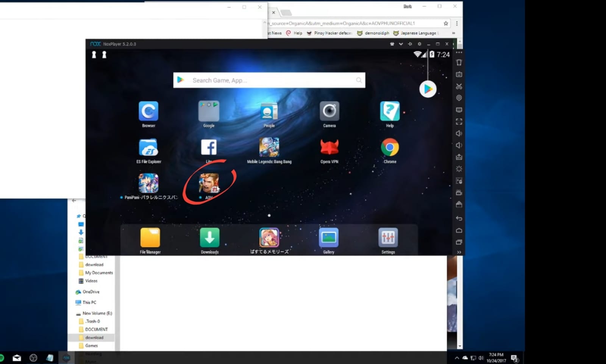The height and width of the screenshot is (364, 606).
Task: Open the Help bookmark in Chrome
Action: click(294, 33)
